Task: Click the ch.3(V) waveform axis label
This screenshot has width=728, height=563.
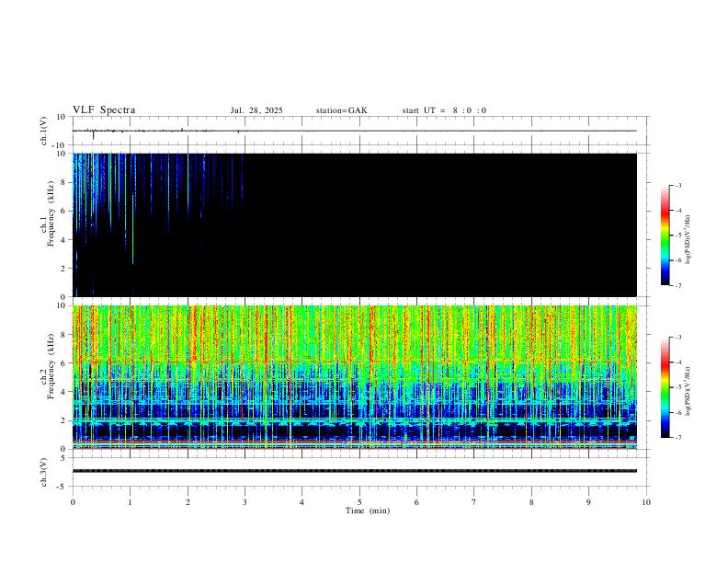Action: tap(44, 472)
